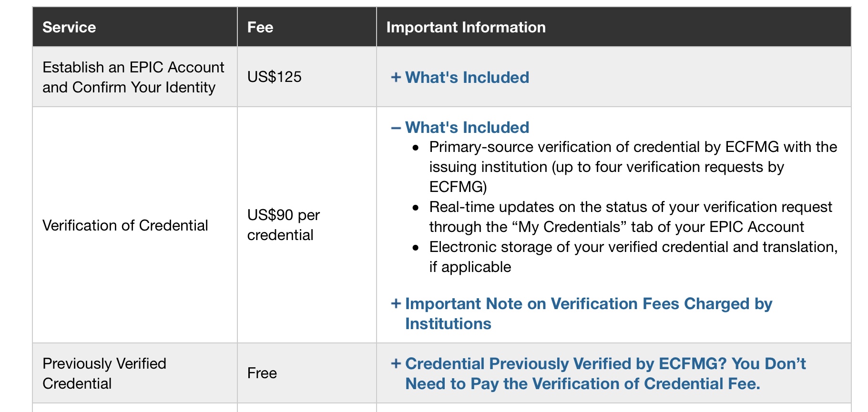This screenshot has width=868, height=412.
Task: Click minus icon beside expanded What's Included
Action: (x=396, y=128)
